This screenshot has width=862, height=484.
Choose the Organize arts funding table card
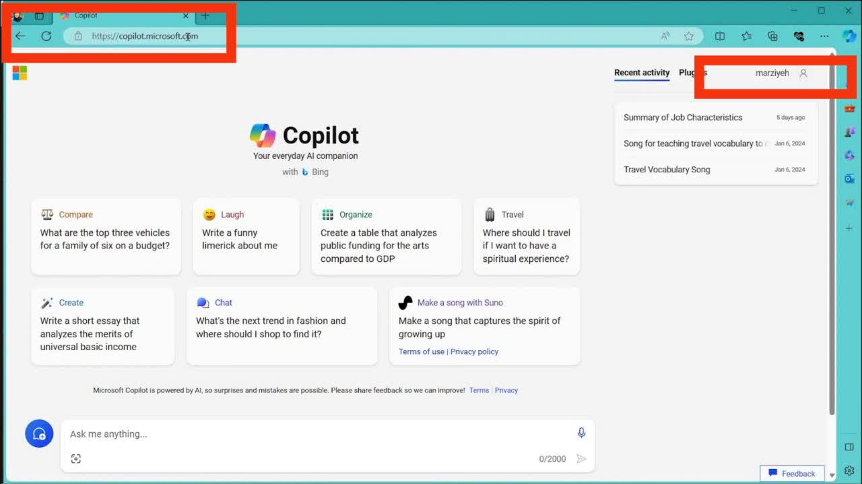[x=386, y=236]
